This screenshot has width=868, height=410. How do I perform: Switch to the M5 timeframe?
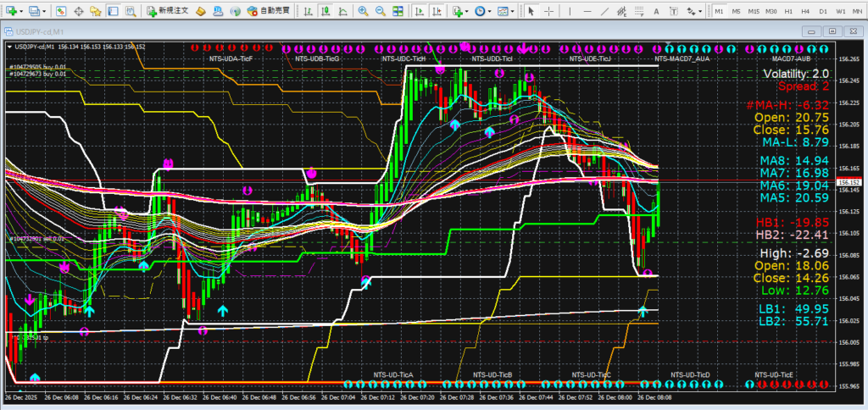(736, 11)
